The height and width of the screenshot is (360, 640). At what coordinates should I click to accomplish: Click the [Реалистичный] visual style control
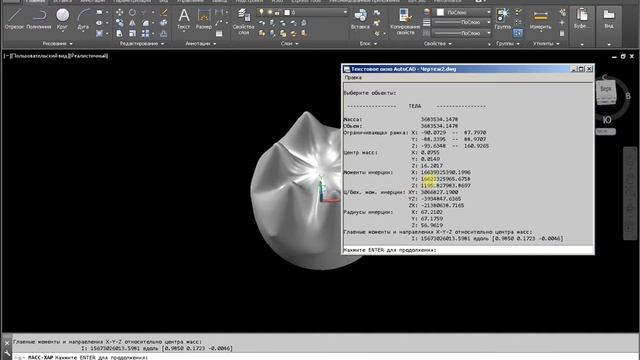click(89, 56)
